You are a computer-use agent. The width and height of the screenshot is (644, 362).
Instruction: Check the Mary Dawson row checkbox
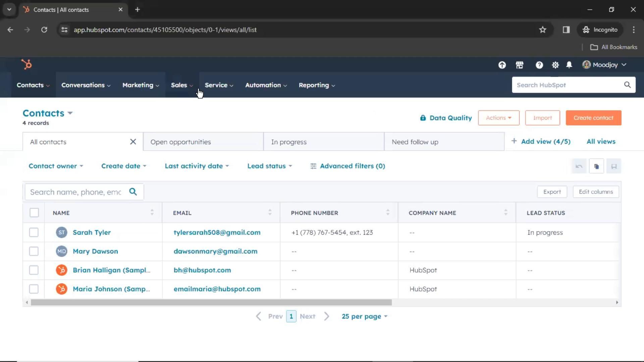[34, 251]
